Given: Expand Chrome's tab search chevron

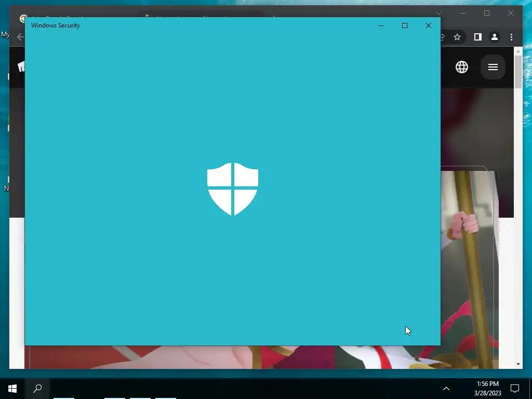Looking at the screenshot, I should [x=438, y=13].
